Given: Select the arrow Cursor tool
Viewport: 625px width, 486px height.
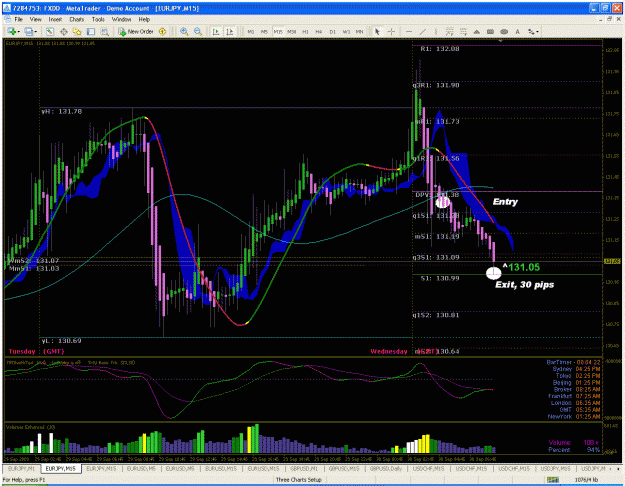Looking at the screenshot, I should click(x=377, y=31).
